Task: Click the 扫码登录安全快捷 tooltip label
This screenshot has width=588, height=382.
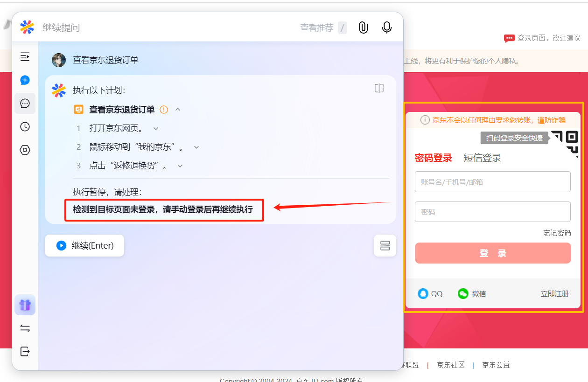Action: (x=514, y=138)
